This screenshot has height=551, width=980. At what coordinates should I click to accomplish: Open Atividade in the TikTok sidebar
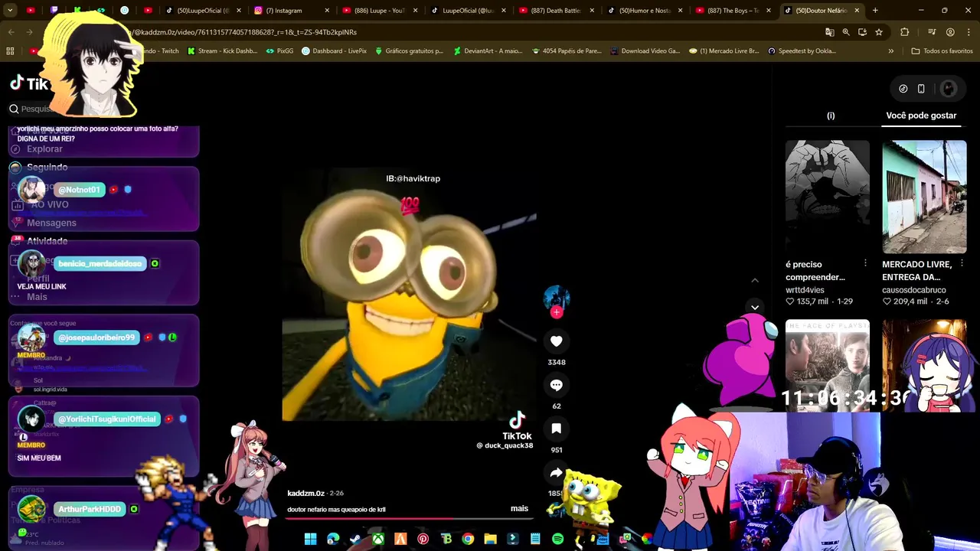[47, 241]
